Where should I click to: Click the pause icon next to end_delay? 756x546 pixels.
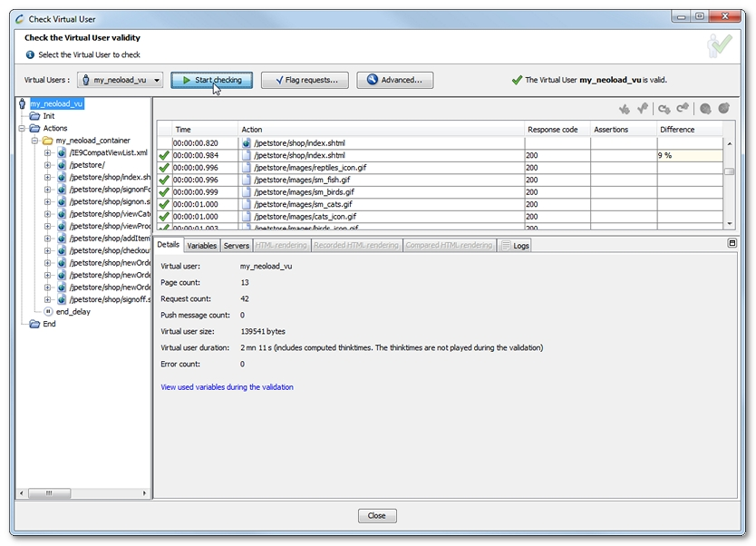[48, 312]
